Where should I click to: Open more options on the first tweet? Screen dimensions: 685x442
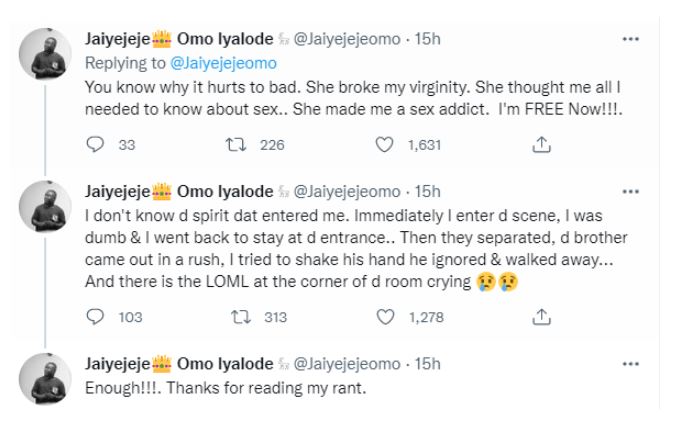pos(629,39)
